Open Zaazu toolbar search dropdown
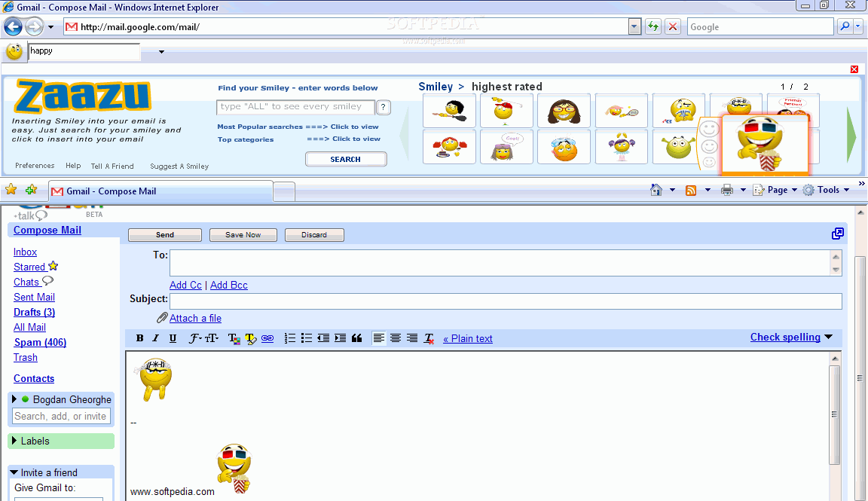 (x=162, y=51)
